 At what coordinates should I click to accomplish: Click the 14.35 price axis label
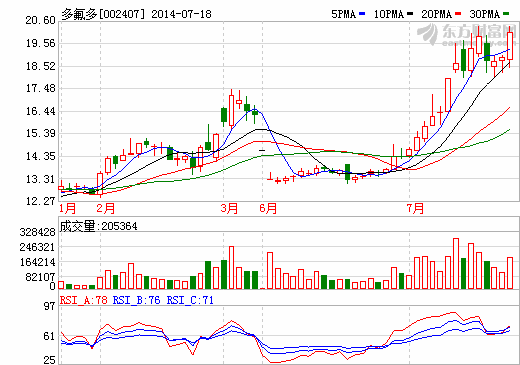pyautogui.click(x=40, y=156)
